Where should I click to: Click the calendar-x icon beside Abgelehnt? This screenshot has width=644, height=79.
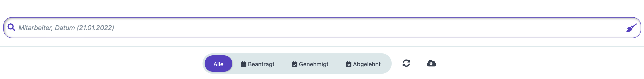click(x=348, y=64)
